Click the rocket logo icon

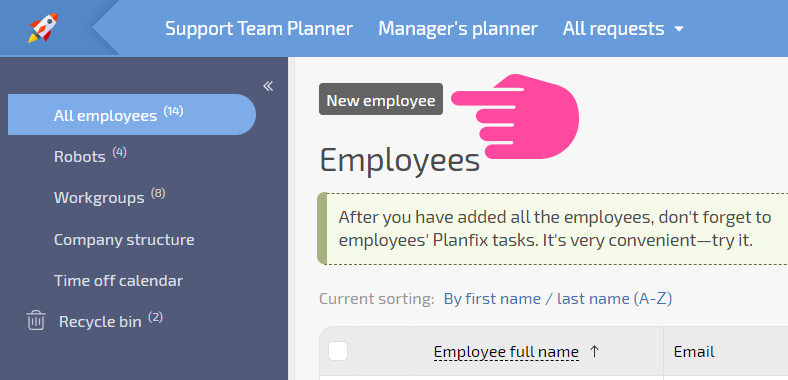pyautogui.click(x=43, y=28)
